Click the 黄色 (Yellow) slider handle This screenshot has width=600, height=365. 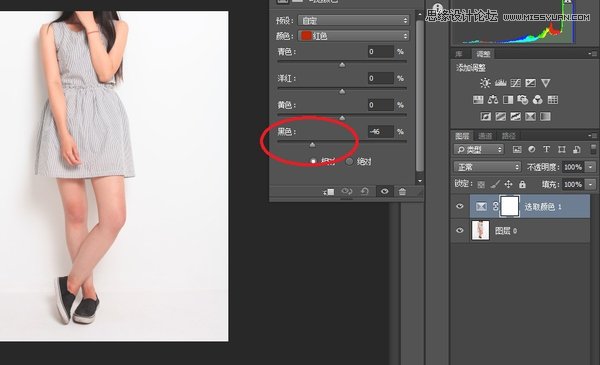[342, 118]
